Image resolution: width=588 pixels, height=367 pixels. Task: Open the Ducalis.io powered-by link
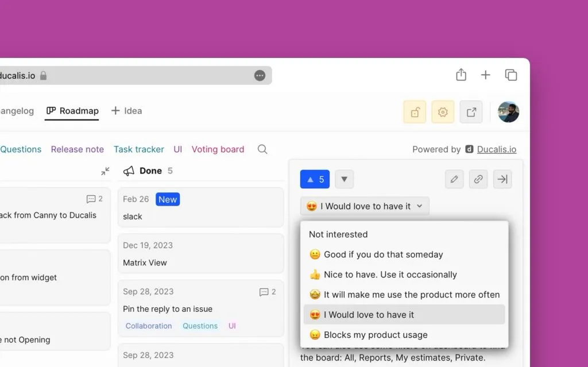click(497, 149)
